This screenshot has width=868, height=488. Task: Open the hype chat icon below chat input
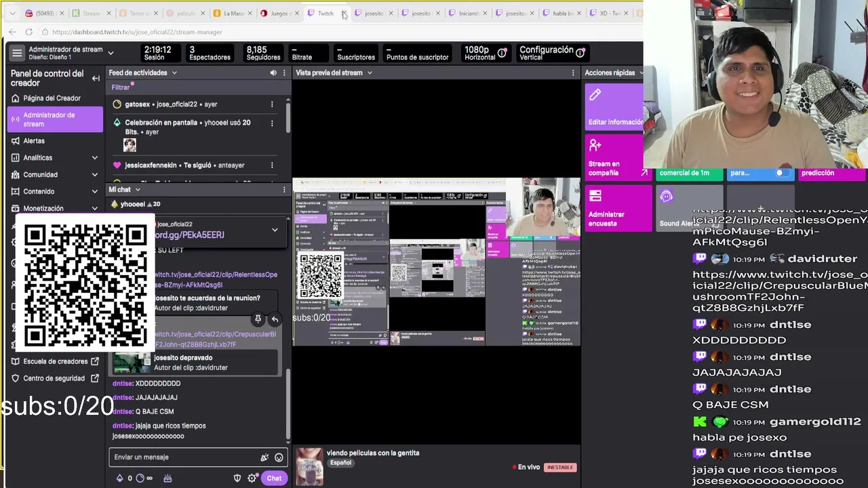(167, 479)
